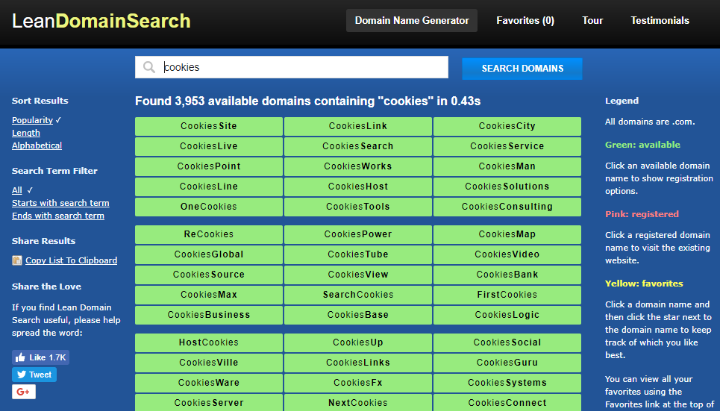This screenshot has width=720, height=411.
Task: Select the CookiesConnect domain
Action: (x=507, y=403)
